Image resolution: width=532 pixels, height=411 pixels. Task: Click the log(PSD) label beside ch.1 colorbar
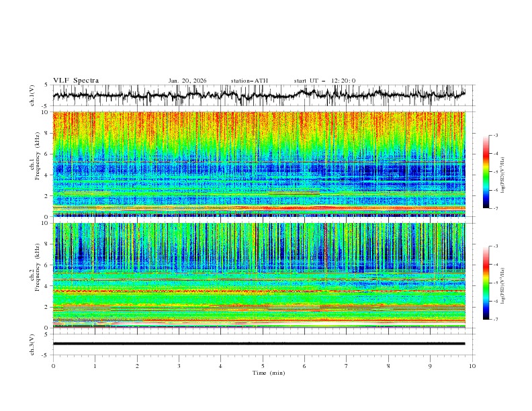click(504, 175)
